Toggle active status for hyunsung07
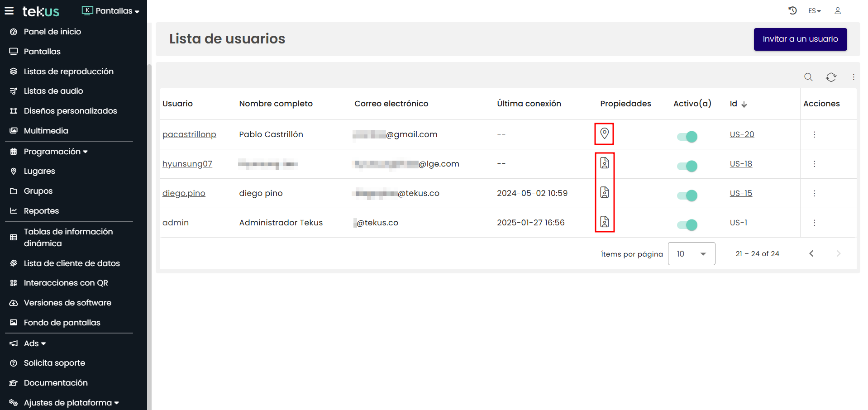The height and width of the screenshot is (410, 868). [x=687, y=166]
